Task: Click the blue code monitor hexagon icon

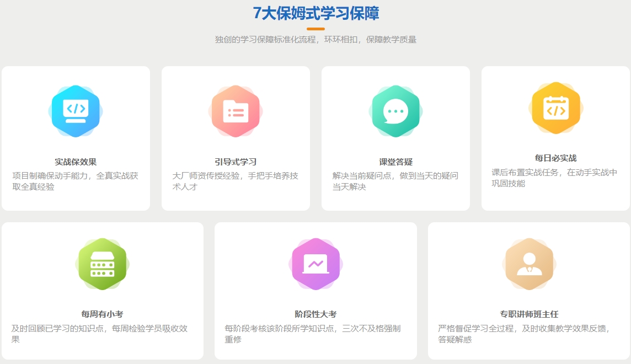Action: pyautogui.click(x=76, y=111)
